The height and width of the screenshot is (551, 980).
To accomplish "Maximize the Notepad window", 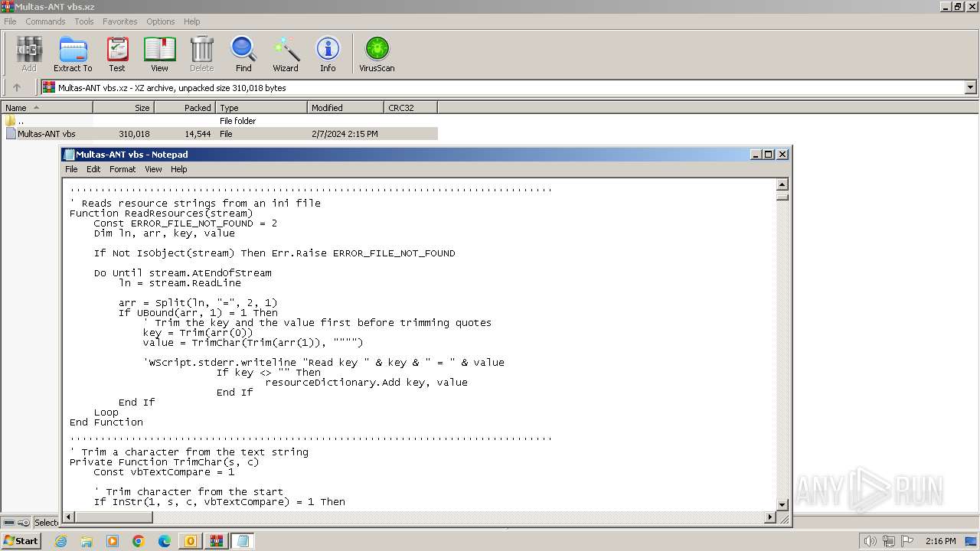I will tap(769, 155).
